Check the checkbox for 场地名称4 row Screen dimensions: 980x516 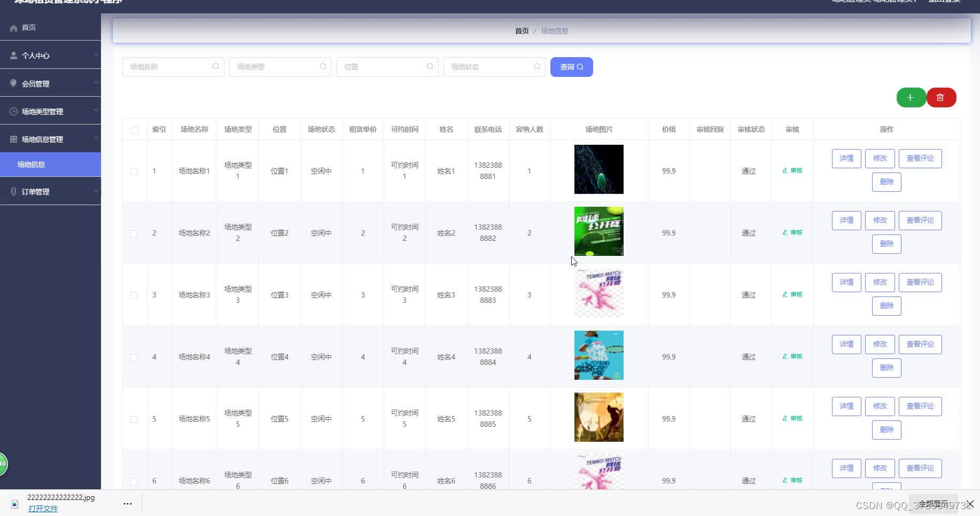134,357
